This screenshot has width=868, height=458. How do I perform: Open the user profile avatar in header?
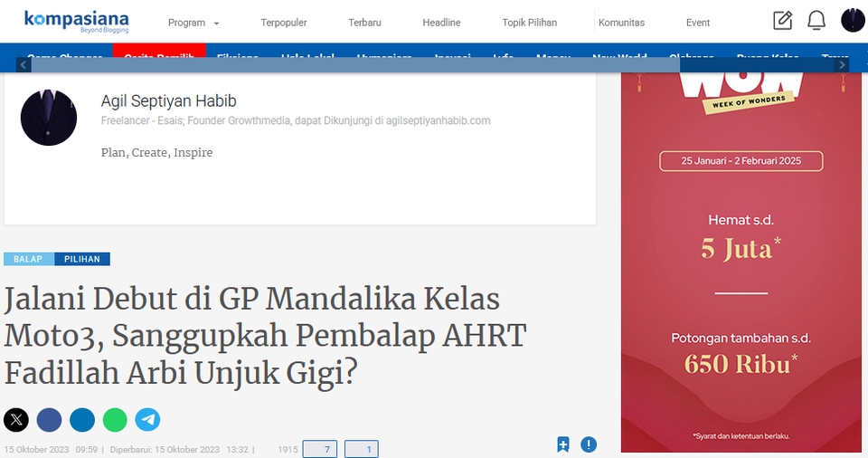pos(853,21)
